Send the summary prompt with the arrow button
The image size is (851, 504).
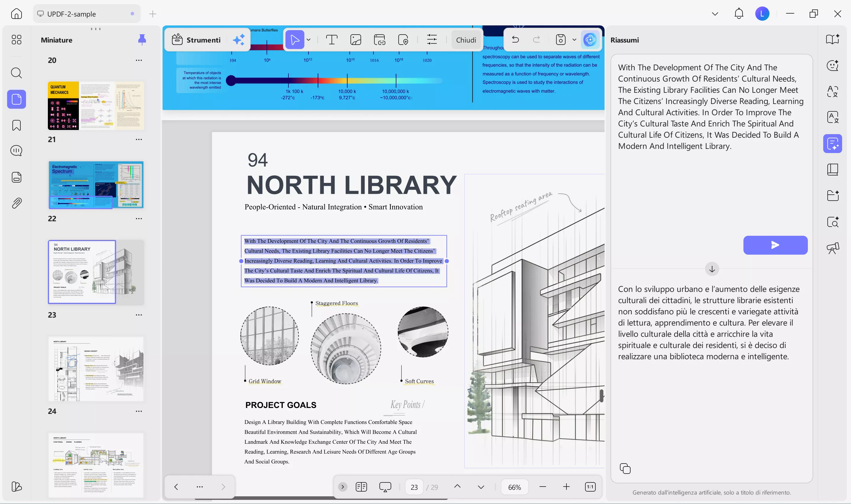tap(775, 245)
